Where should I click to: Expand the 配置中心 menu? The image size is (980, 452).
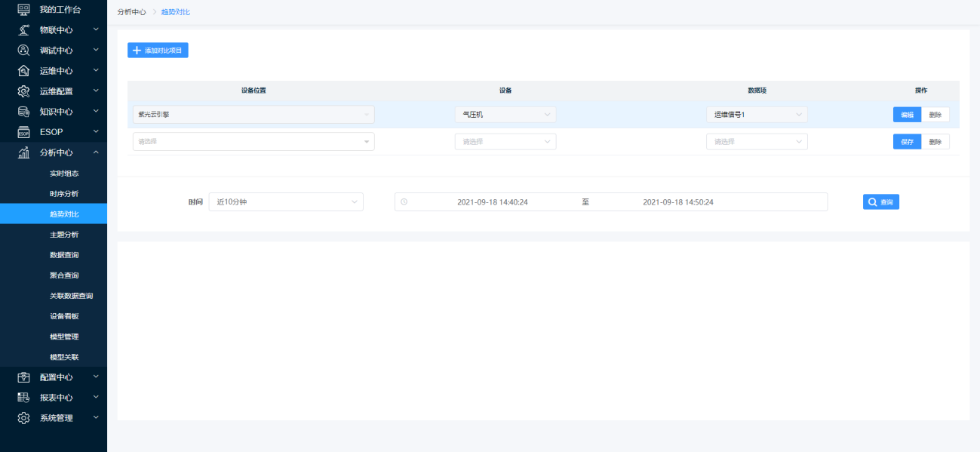(x=57, y=377)
